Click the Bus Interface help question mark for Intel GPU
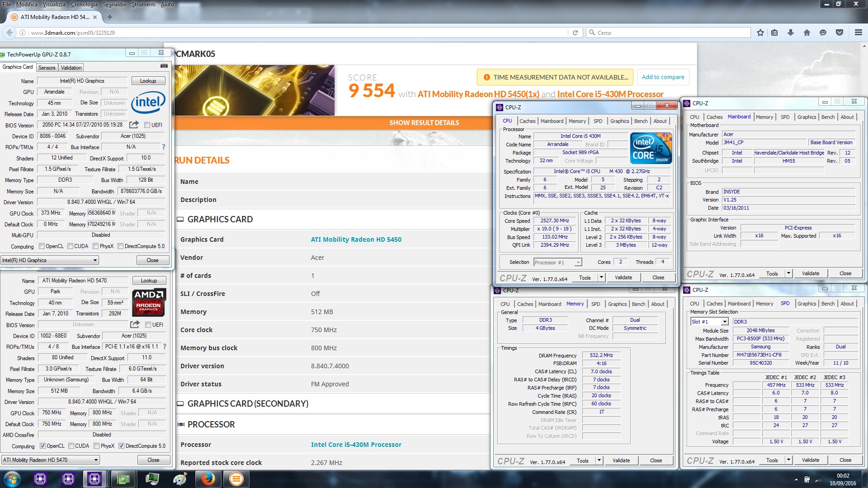 tap(164, 147)
